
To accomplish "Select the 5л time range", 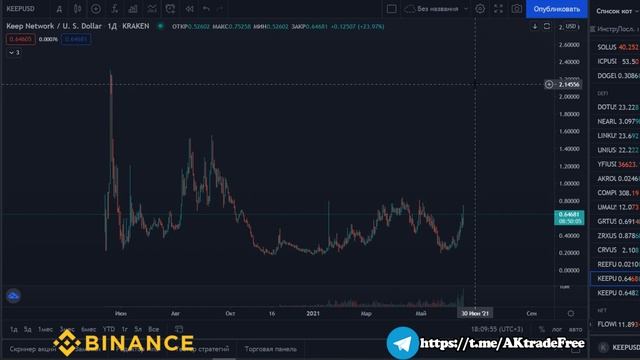I will click(138, 329).
